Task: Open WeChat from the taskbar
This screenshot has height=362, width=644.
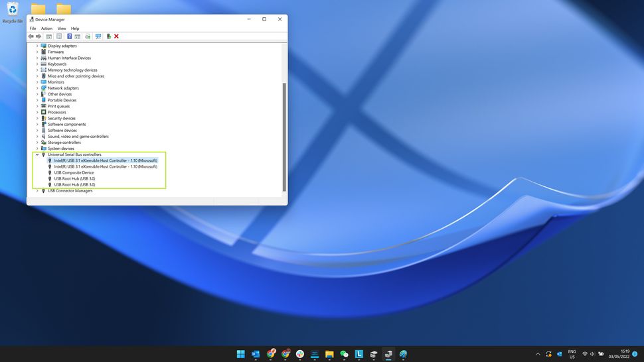Action: [x=344, y=354]
